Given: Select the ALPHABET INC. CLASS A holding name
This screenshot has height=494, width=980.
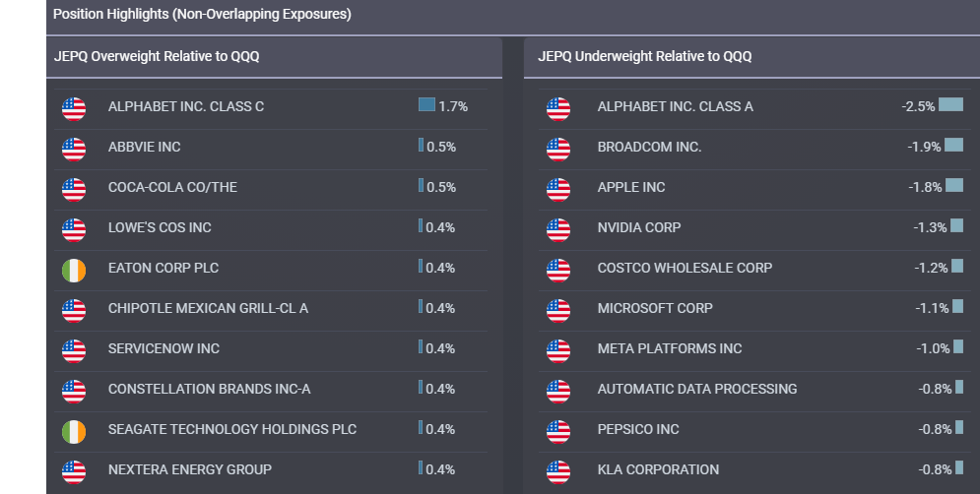Looking at the screenshot, I should (x=675, y=107).
